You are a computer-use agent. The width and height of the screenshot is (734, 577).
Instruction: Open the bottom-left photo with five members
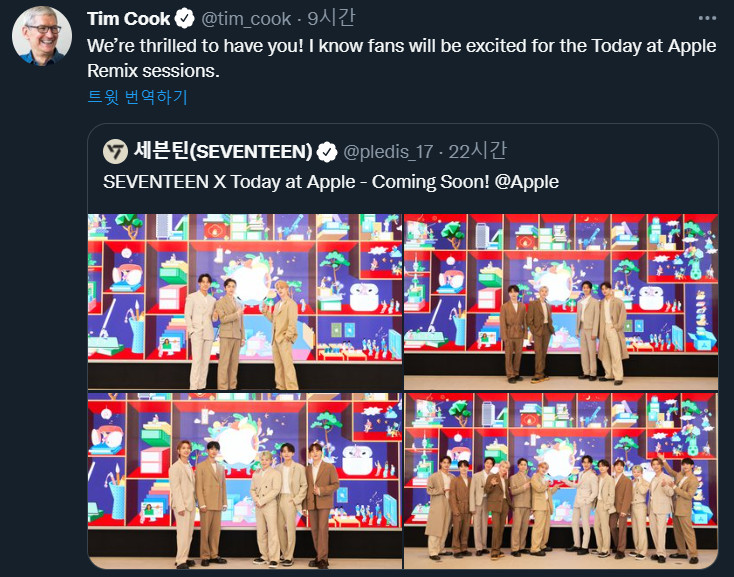[244, 480]
